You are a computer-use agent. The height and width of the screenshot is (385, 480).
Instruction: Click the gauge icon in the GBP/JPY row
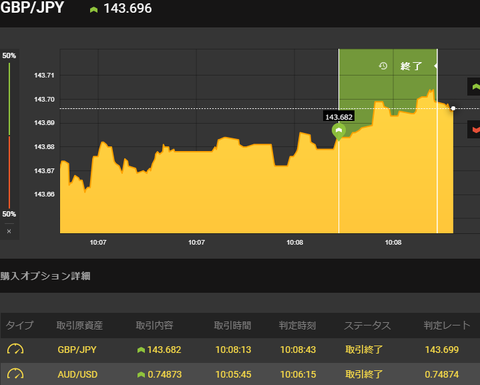[15, 349]
